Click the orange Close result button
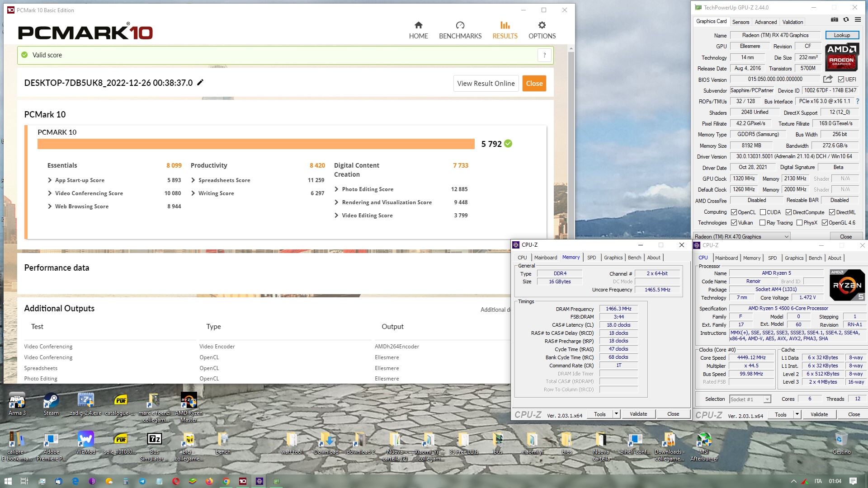868x488 pixels. (534, 84)
